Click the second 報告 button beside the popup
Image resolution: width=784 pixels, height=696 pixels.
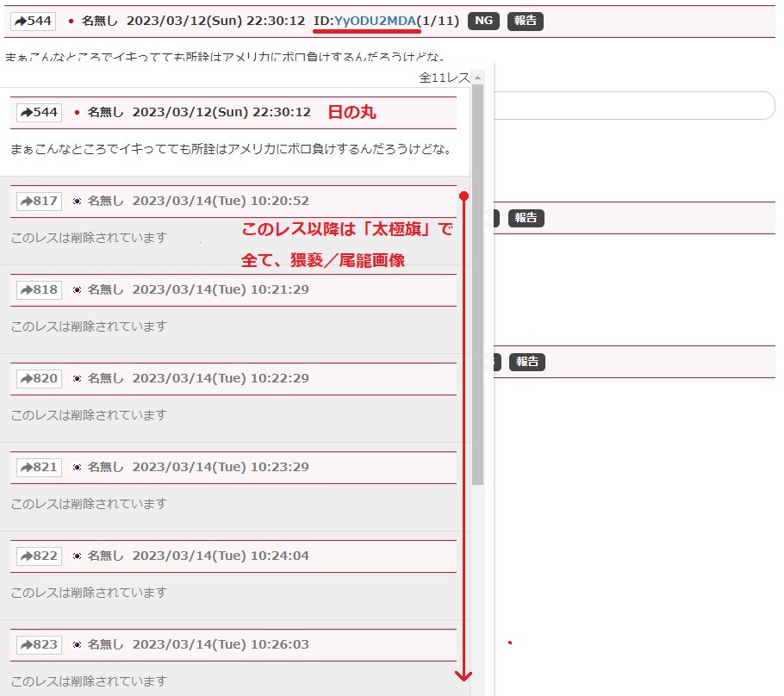pos(526,218)
